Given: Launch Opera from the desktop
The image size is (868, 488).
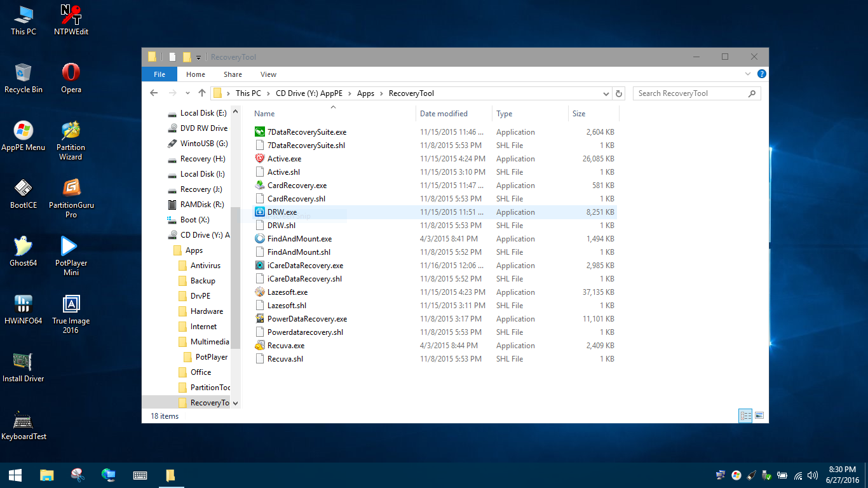Looking at the screenshot, I should (71, 78).
